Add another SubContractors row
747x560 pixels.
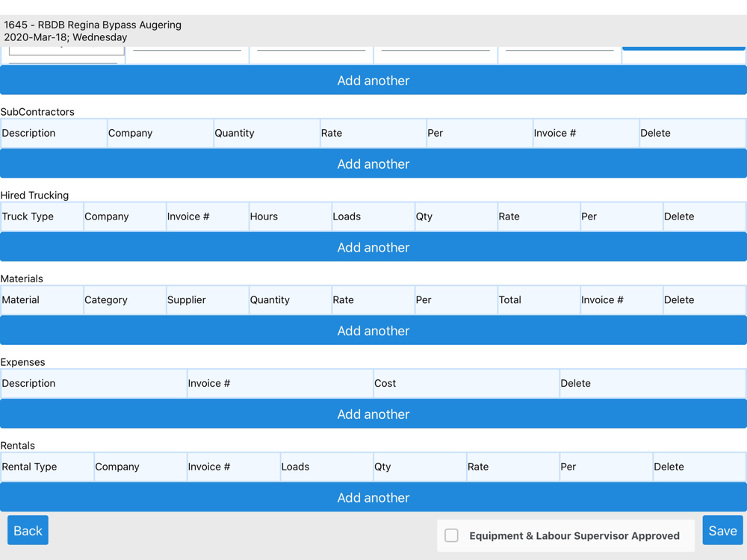coord(373,164)
